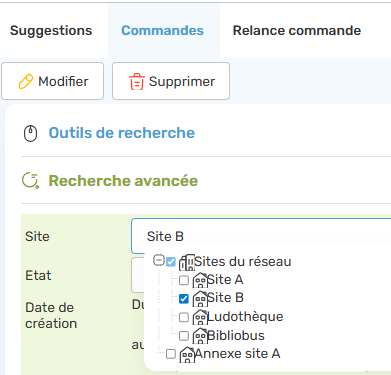Click the house icon next to Site A

click(200, 280)
